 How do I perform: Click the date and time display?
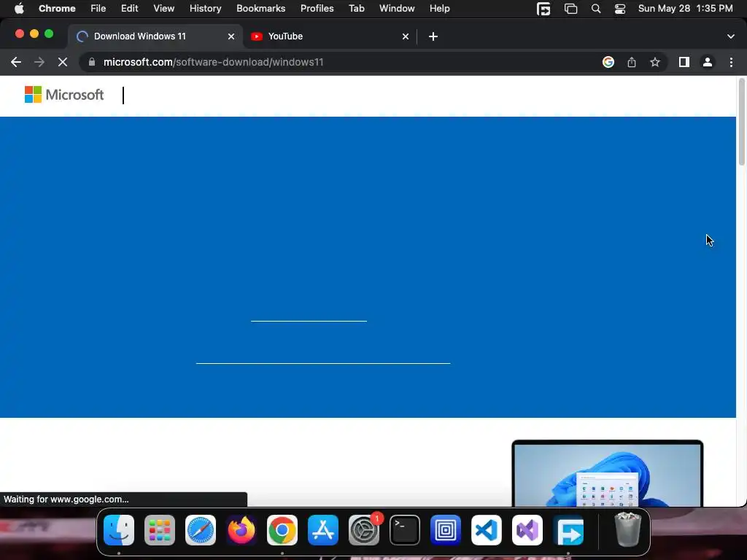685,8
